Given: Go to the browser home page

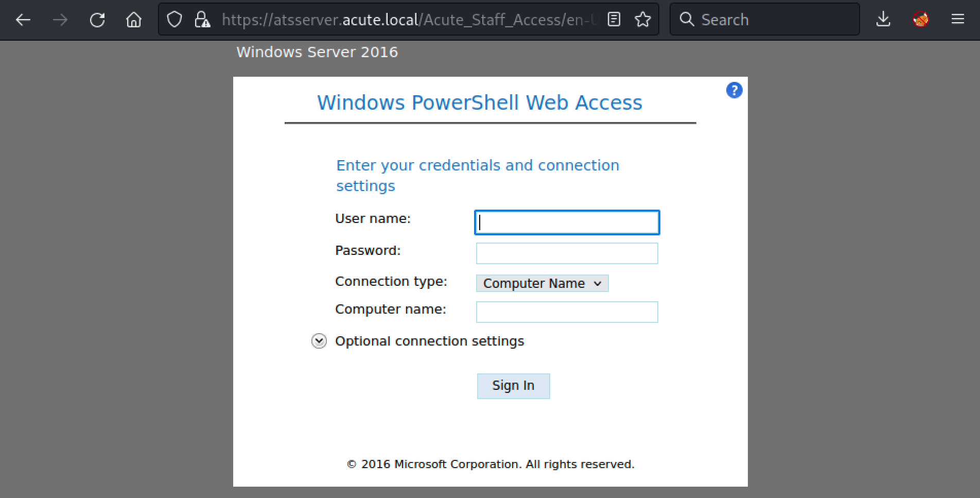Looking at the screenshot, I should (x=134, y=20).
